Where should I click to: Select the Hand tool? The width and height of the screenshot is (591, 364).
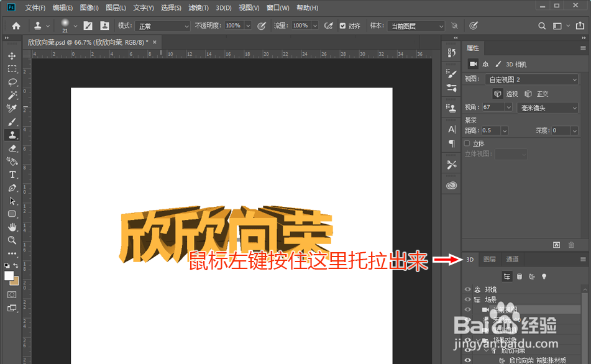12,227
